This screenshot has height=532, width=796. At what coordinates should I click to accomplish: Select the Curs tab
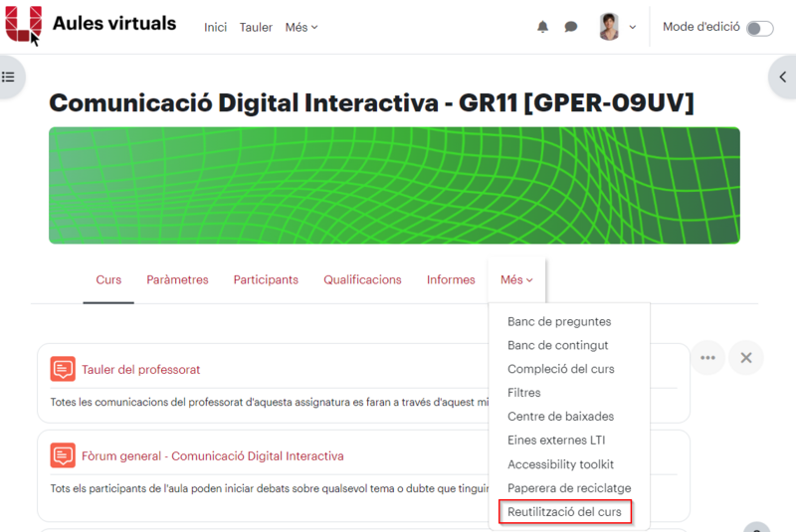click(108, 280)
